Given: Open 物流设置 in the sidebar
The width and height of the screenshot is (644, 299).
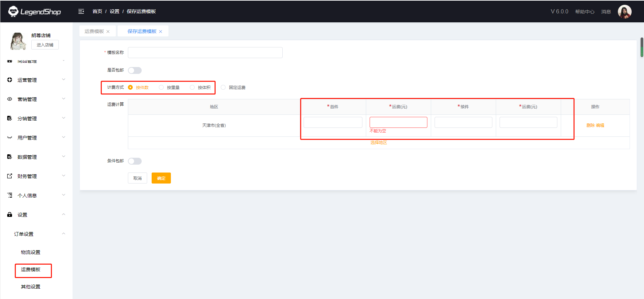Looking at the screenshot, I should pyautogui.click(x=31, y=252).
